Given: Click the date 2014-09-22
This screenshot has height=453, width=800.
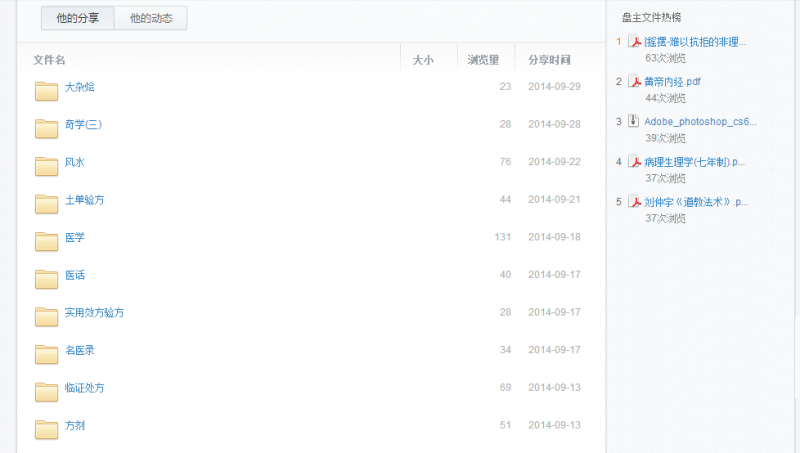Looking at the screenshot, I should 555,162.
